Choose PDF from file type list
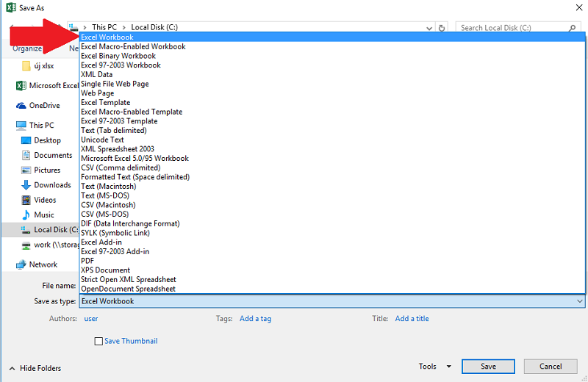Image resolution: width=588 pixels, height=382 pixels. pos(87,261)
